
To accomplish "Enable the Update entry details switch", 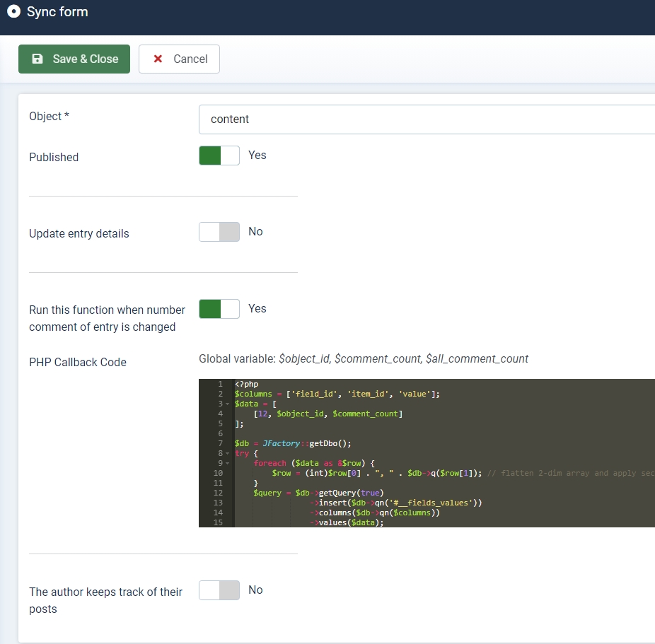I will point(219,232).
